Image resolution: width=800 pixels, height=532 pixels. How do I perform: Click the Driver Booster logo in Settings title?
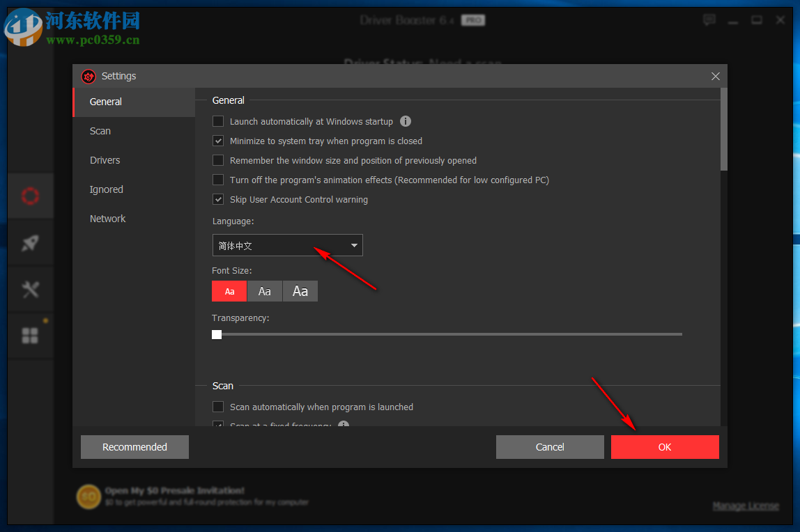(x=89, y=76)
